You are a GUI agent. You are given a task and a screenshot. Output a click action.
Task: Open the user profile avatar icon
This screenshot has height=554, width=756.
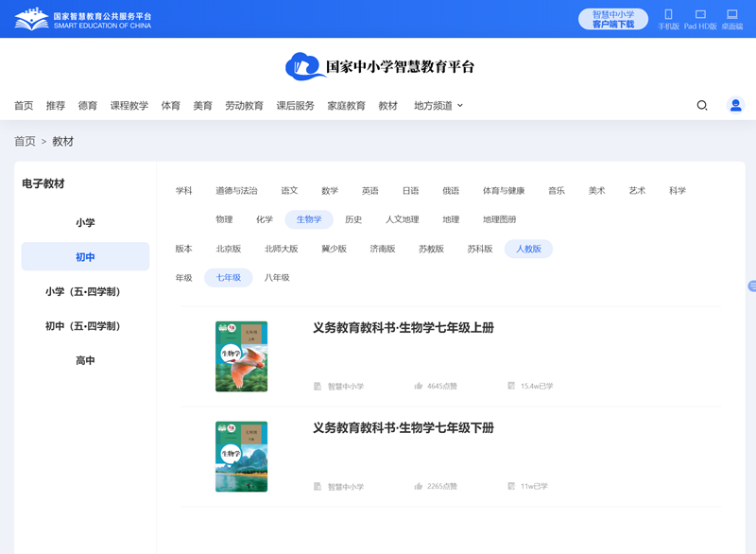click(x=736, y=105)
